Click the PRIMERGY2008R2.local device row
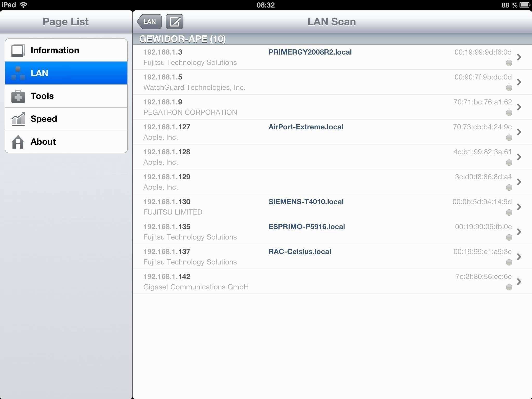This screenshot has width=532, height=399. coord(331,57)
